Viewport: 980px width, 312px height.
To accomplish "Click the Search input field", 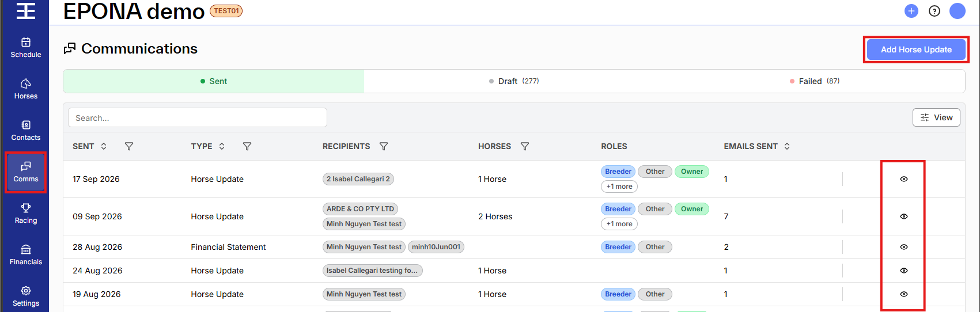I will click(x=198, y=117).
